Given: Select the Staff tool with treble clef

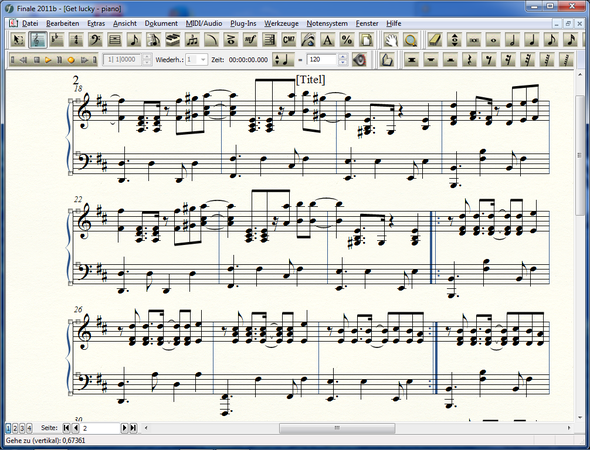Looking at the screenshot, I should 38,40.
